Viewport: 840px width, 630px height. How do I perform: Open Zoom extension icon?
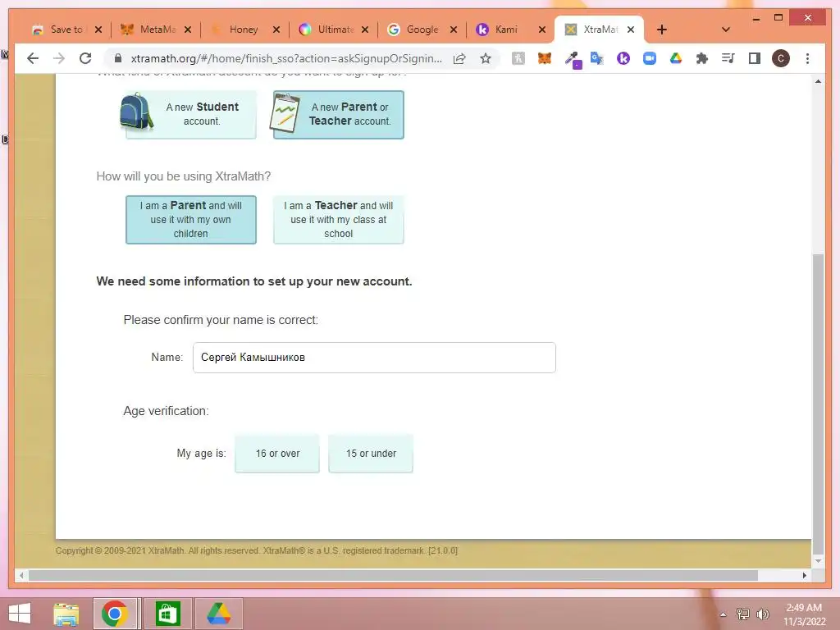(x=650, y=58)
